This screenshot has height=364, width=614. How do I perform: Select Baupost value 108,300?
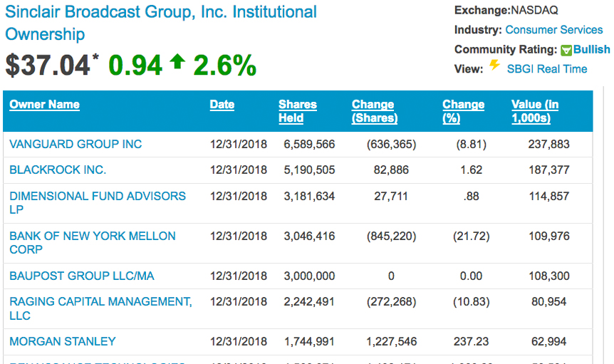(x=549, y=276)
